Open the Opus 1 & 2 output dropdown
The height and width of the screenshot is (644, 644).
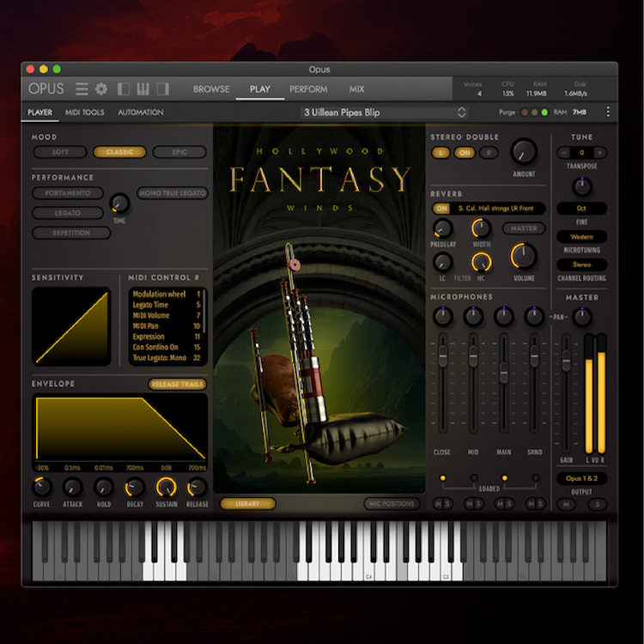click(581, 478)
